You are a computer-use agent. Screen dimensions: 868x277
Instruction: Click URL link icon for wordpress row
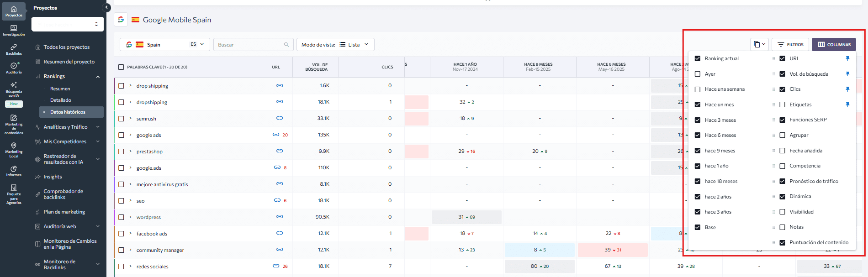[x=280, y=217]
